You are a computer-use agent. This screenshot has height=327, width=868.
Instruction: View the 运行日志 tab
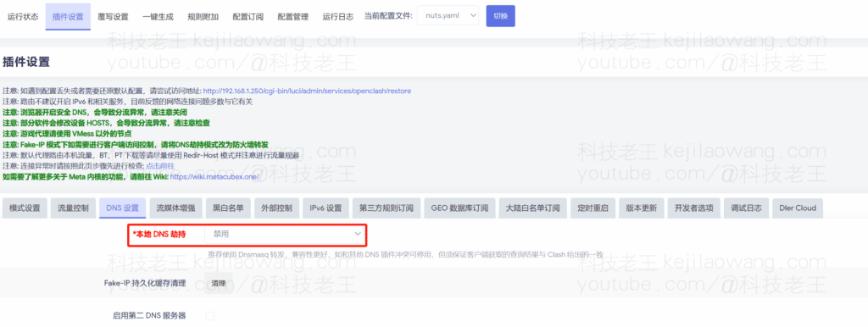(x=338, y=17)
